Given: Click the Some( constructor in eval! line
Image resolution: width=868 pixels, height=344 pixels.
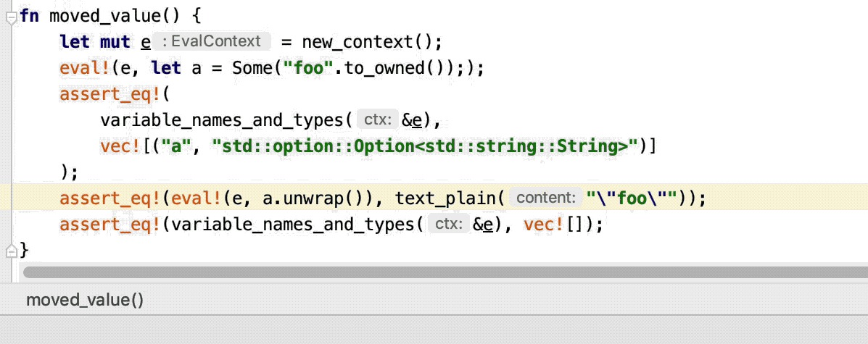Looking at the screenshot, I should tap(257, 68).
